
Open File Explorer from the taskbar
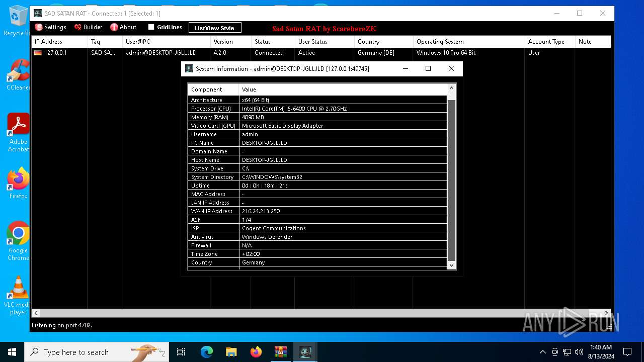pos(231,352)
